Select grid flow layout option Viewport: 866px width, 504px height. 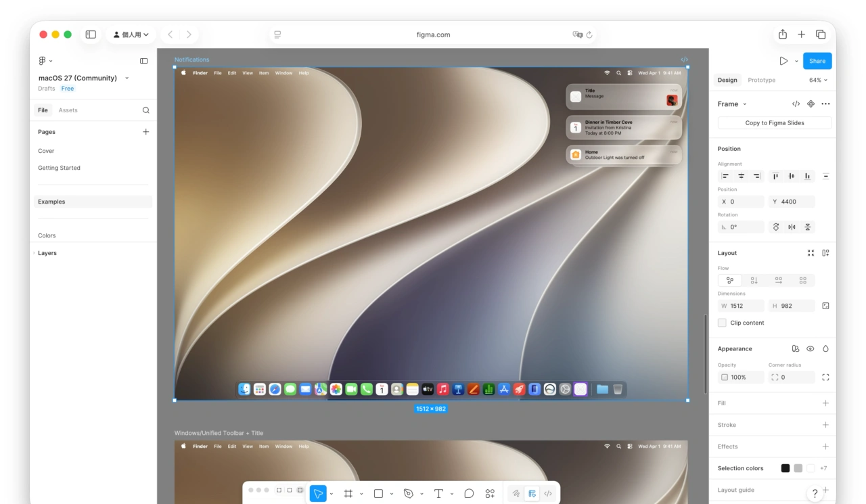[803, 280]
